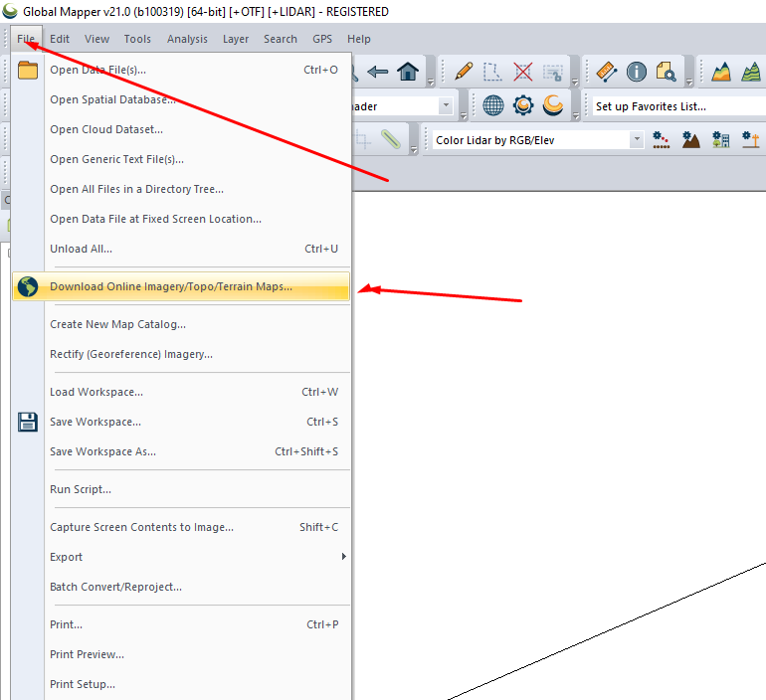Click the Lidar classify powerline pole icon
The height and width of the screenshot is (700, 766).
click(x=750, y=139)
